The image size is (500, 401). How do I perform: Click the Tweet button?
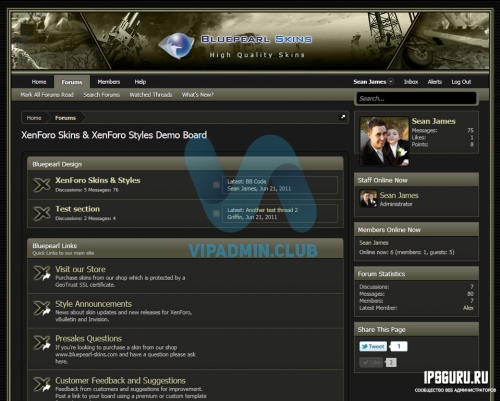[x=373, y=347]
